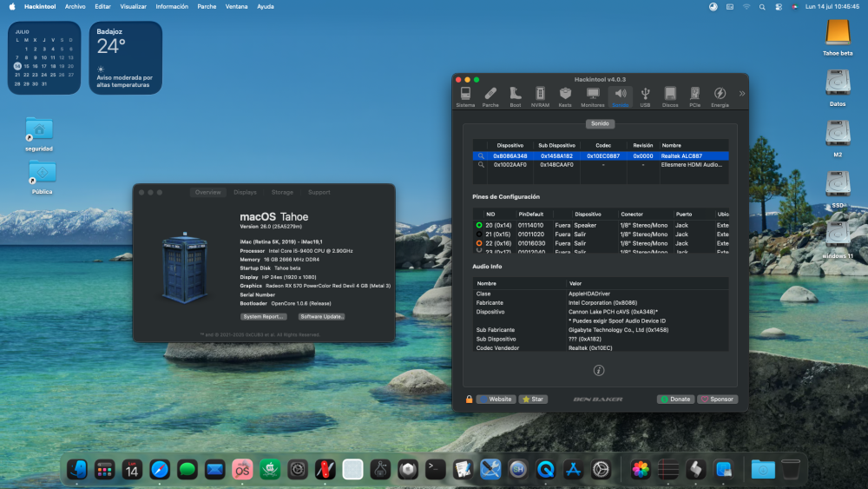Viewport: 868px width, 489px height.
Task: Select the Boot toolbar icon
Action: pos(515,97)
